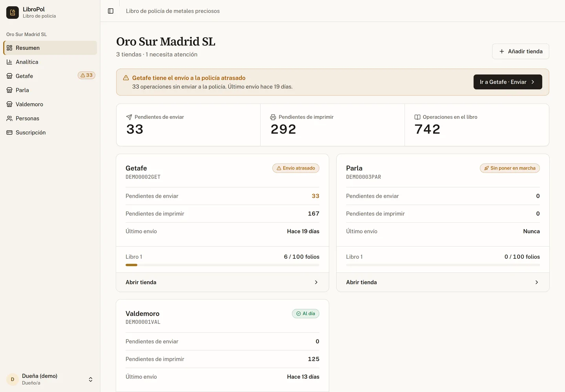Screen dimensions: 565x392
Task: Click the Al día status badge on Valdemoro
Action: [306, 314]
